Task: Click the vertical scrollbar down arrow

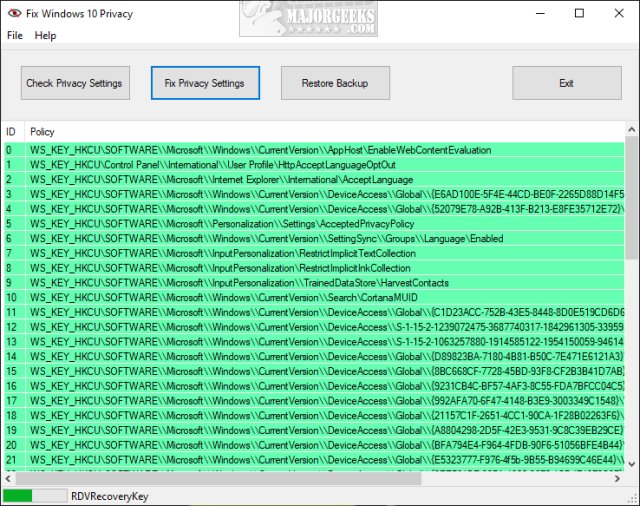Action: [631, 464]
